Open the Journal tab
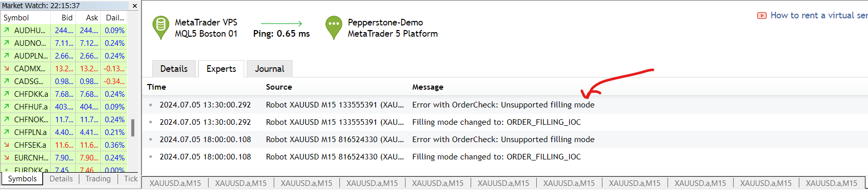The image size is (868, 190). (270, 69)
